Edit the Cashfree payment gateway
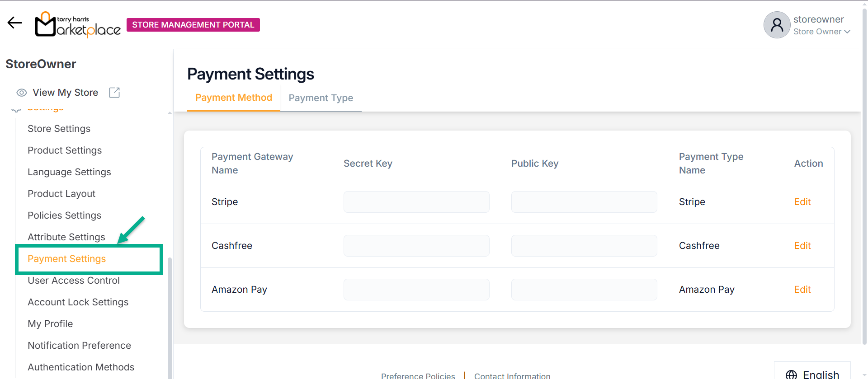The width and height of the screenshot is (868, 379). point(802,246)
